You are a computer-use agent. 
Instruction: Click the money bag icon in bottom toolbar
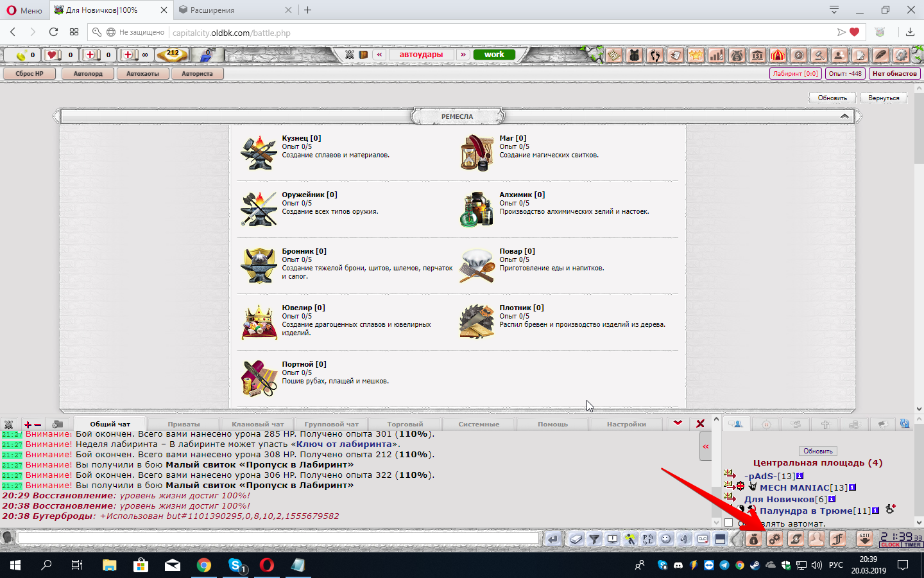click(754, 539)
